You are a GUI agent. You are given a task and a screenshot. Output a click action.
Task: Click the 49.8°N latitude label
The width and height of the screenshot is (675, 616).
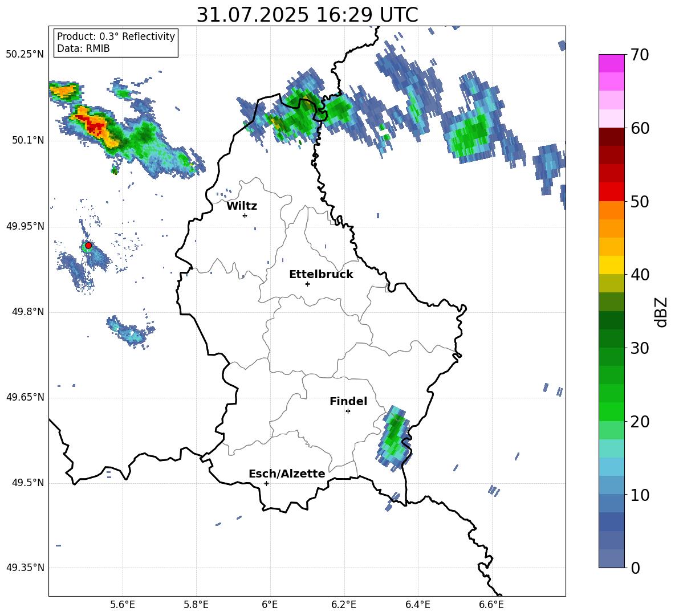[x=29, y=312]
